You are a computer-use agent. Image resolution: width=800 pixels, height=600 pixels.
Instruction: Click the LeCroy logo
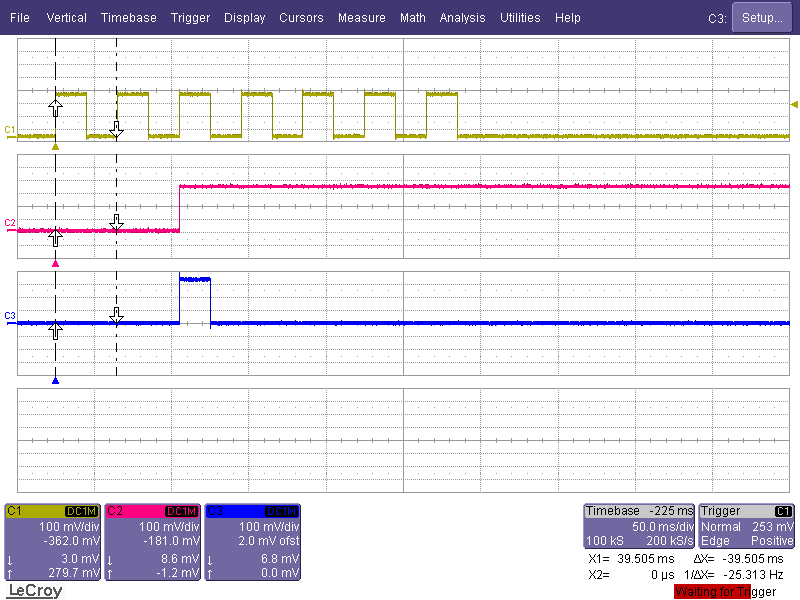click(35, 591)
